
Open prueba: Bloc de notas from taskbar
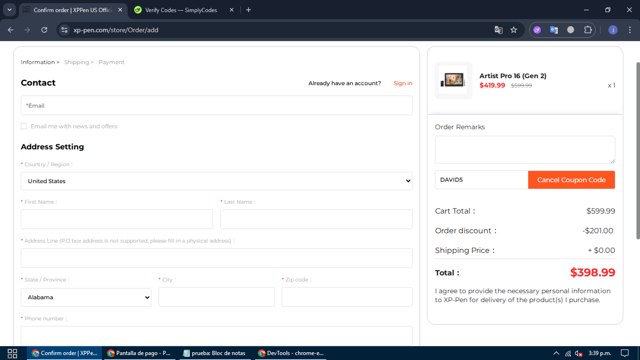click(214, 353)
